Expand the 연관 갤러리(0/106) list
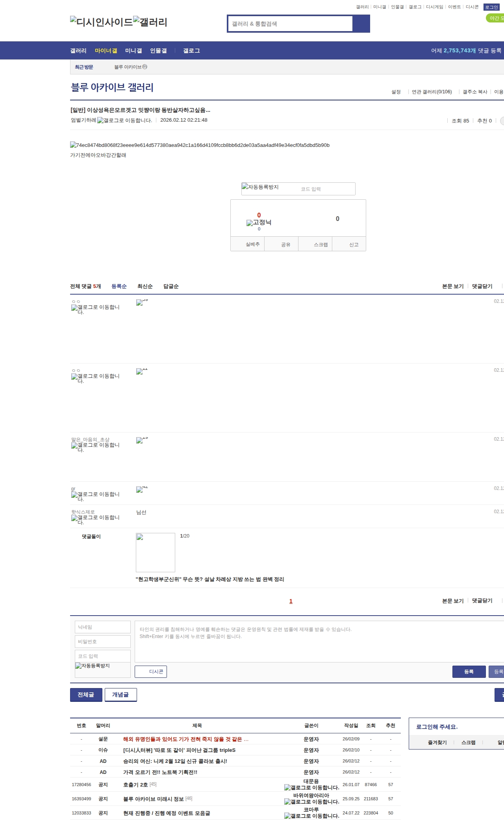The image size is (504, 820). point(432,92)
